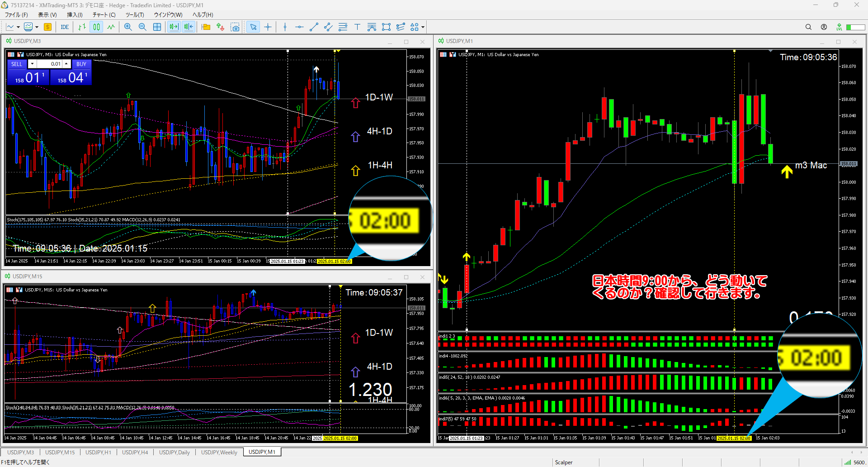This screenshot has width=868, height=467.
Task: Switch to the USDJPY,H4 chart tab
Action: tap(135, 452)
